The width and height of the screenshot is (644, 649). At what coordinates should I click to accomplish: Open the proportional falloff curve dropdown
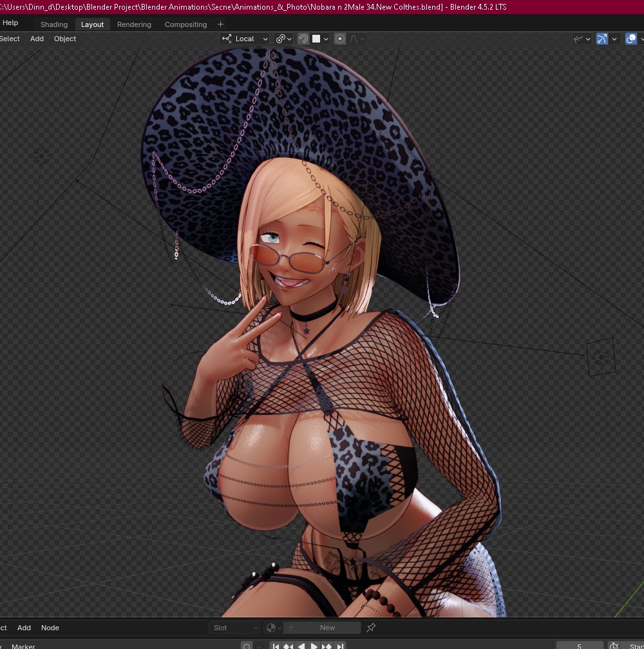[x=357, y=39]
